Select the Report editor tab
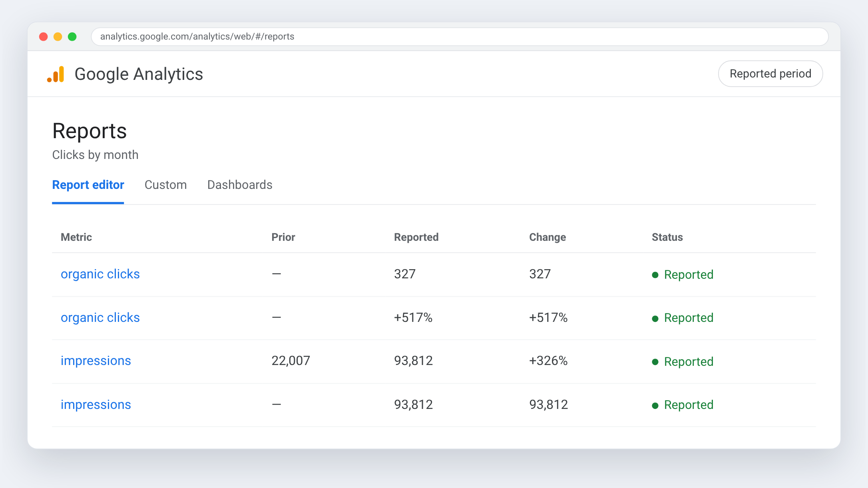 88,185
